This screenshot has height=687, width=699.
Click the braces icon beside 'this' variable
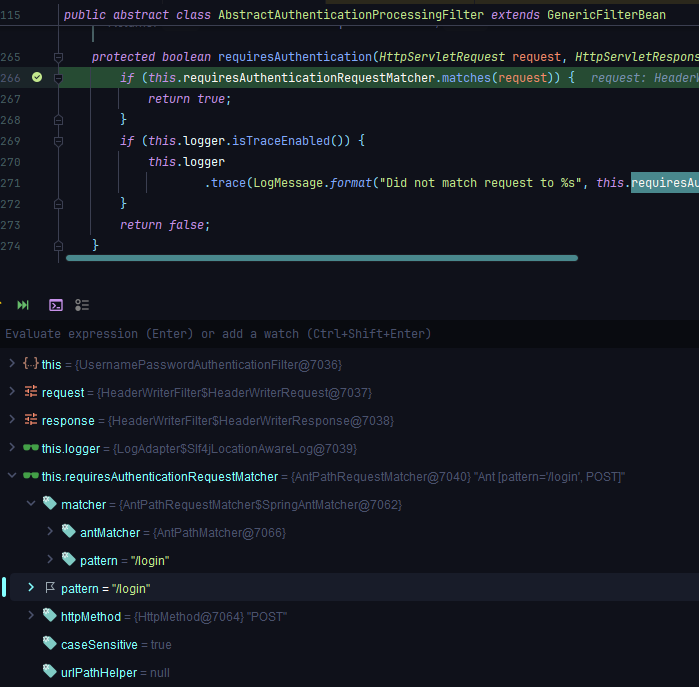coord(30,365)
